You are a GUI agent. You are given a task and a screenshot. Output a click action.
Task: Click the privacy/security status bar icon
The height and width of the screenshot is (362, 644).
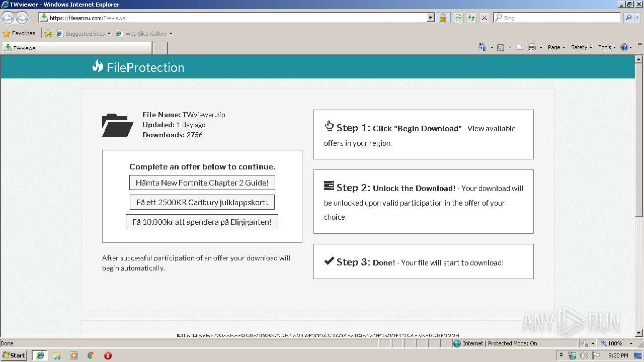point(586,343)
